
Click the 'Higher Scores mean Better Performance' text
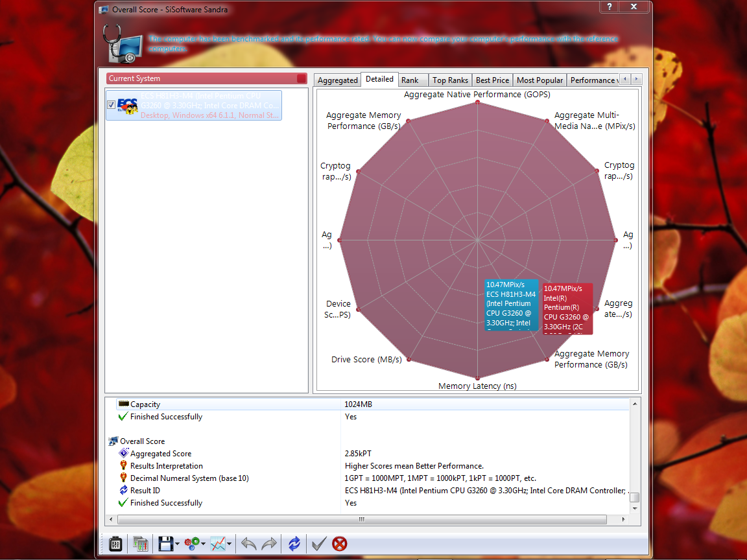click(x=414, y=466)
